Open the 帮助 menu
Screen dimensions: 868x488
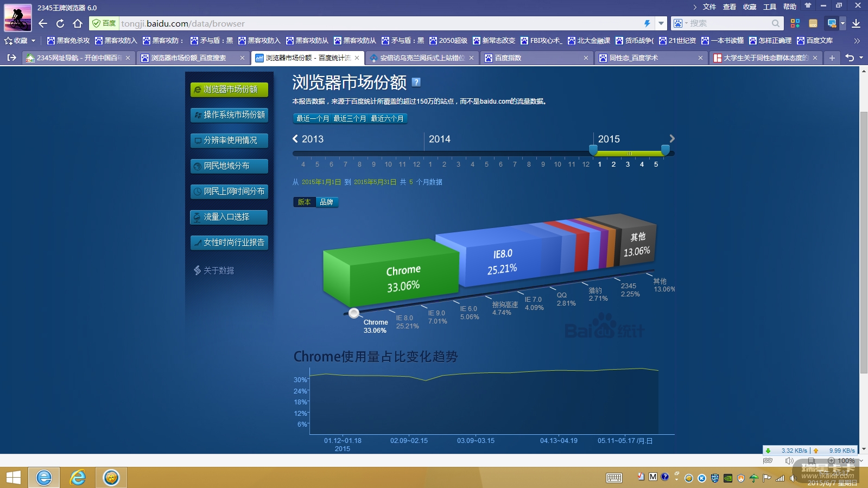pos(790,7)
